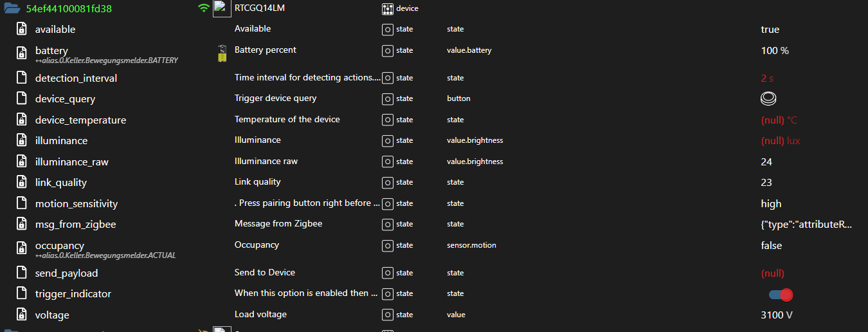The height and width of the screenshot is (332, 868).
Task: Click the send_payload (null) value
Action: tap(772, 273)
